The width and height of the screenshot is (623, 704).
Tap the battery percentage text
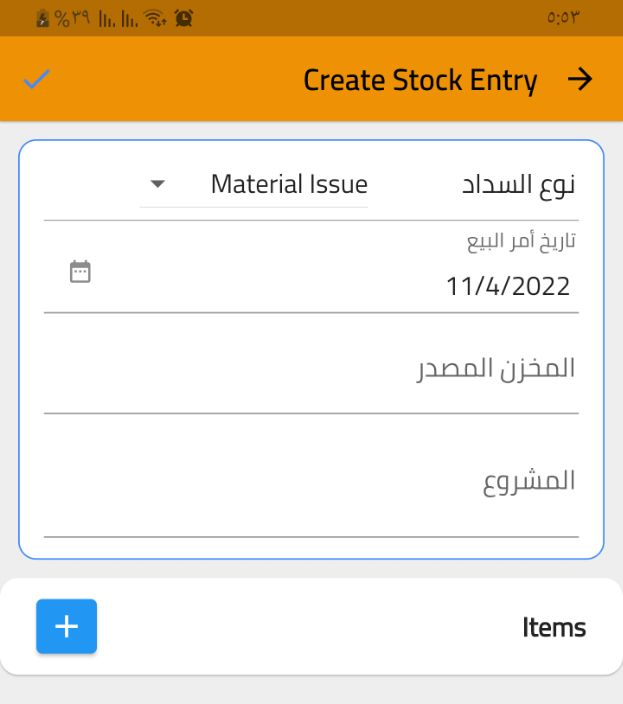point(73,18)
